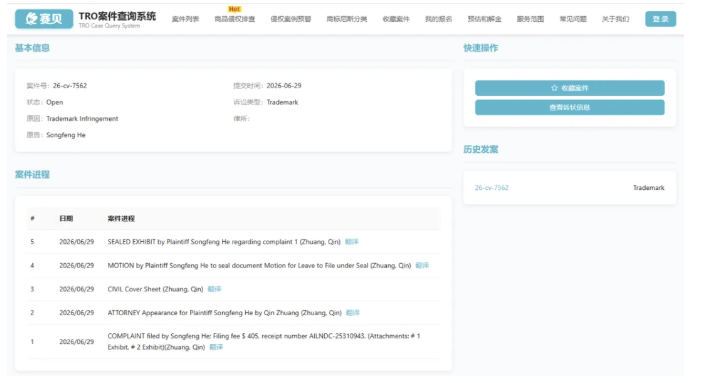Open 收藏案件 in the top navigation
Screen dimensions: 702x383
pyautogui.click(x=396, y=19)
